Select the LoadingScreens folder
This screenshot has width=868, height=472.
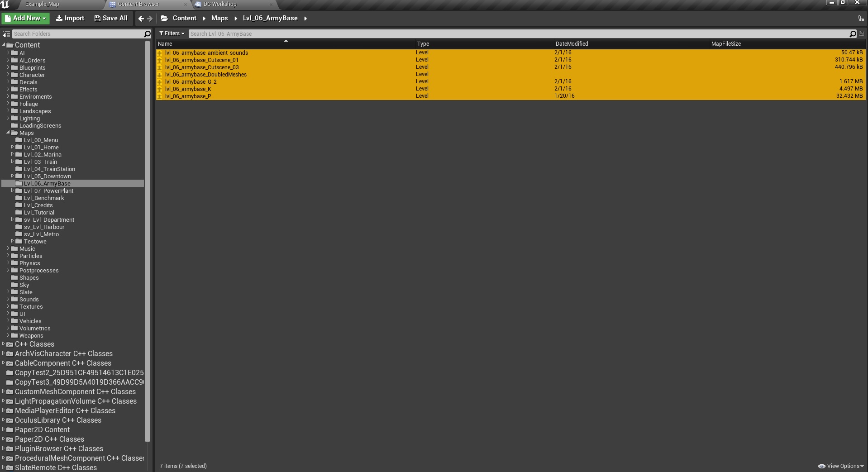coord(40,126)
